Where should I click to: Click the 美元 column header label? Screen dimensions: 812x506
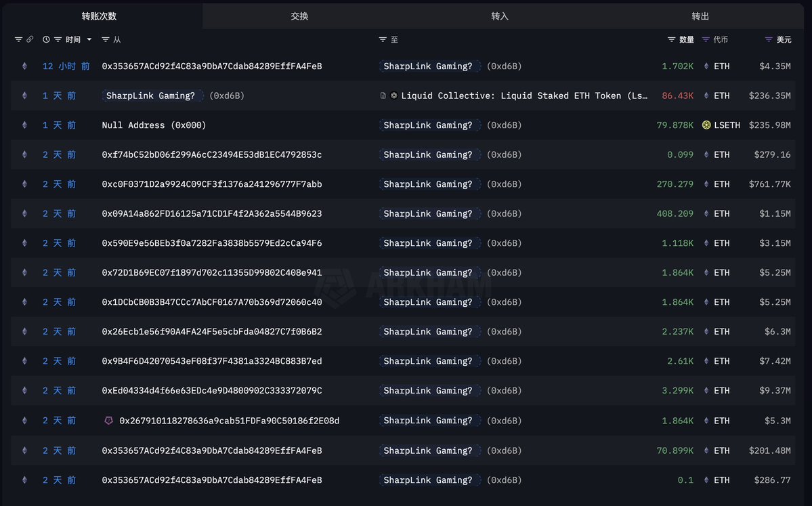(784, 39)
